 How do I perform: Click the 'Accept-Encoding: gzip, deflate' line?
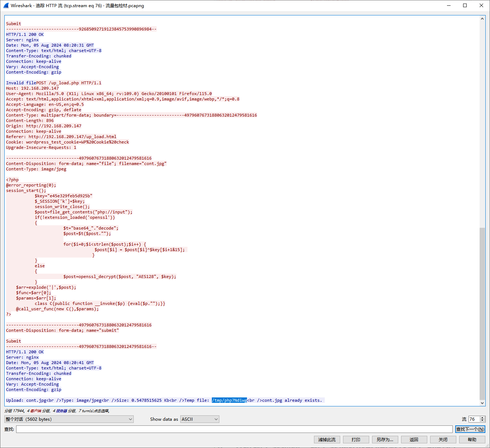(43, 110)
